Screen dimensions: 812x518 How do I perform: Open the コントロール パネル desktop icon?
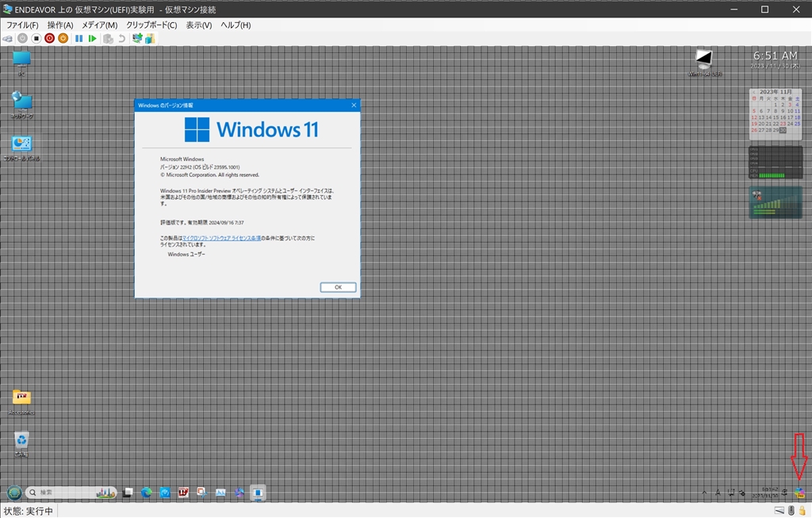[x=21, y=148]
